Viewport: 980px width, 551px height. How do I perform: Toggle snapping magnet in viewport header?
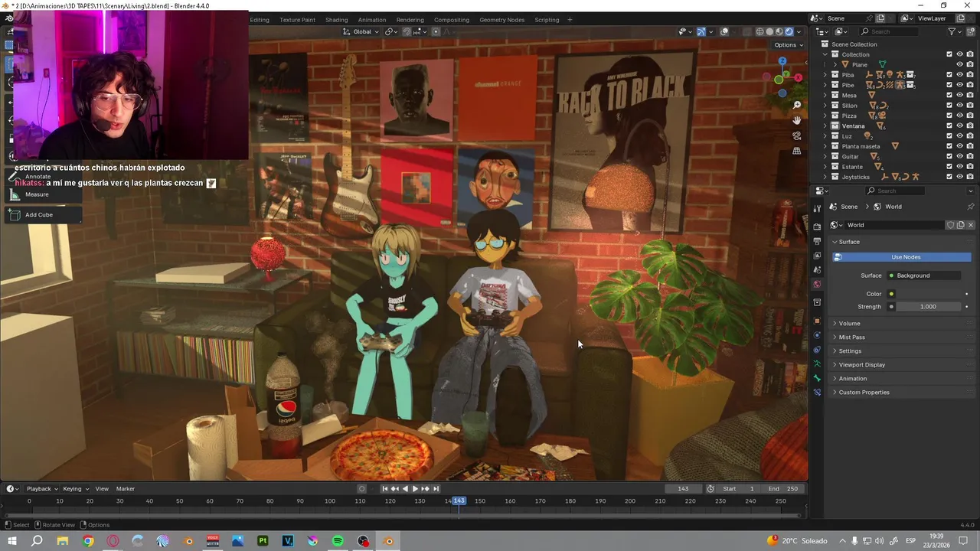click(407, 31)
